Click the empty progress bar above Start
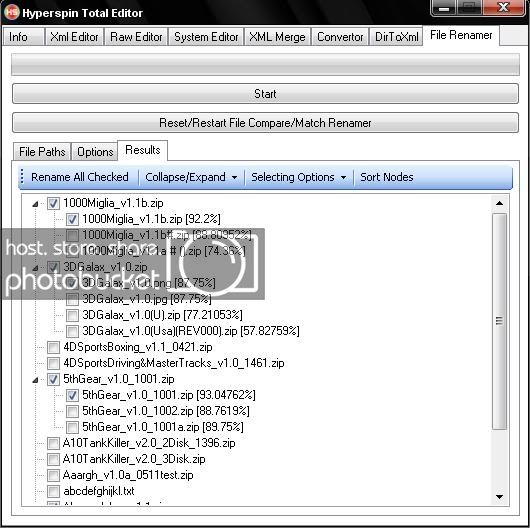 (x=265, y=64)
